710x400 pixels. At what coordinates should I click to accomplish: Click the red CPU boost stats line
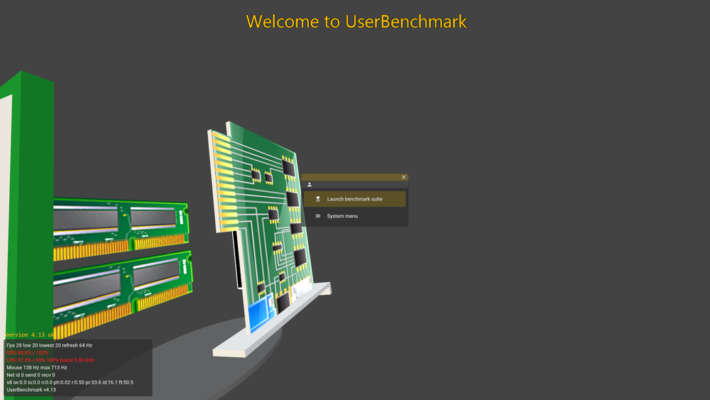50,360
